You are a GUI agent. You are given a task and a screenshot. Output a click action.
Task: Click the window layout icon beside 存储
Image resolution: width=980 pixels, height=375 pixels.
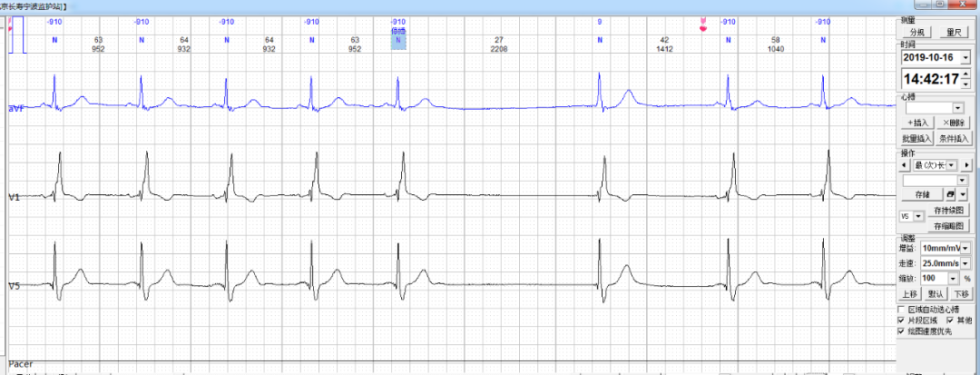click(951, 194)
